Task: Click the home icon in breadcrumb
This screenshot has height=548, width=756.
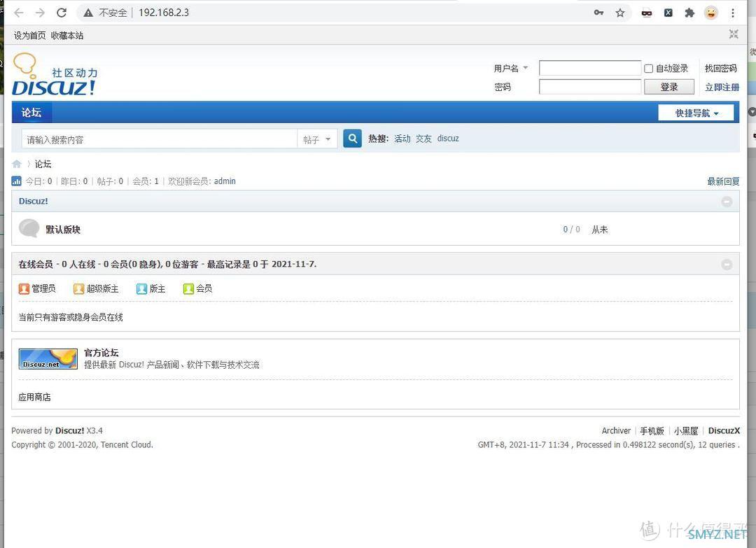Action: (17, 164)
